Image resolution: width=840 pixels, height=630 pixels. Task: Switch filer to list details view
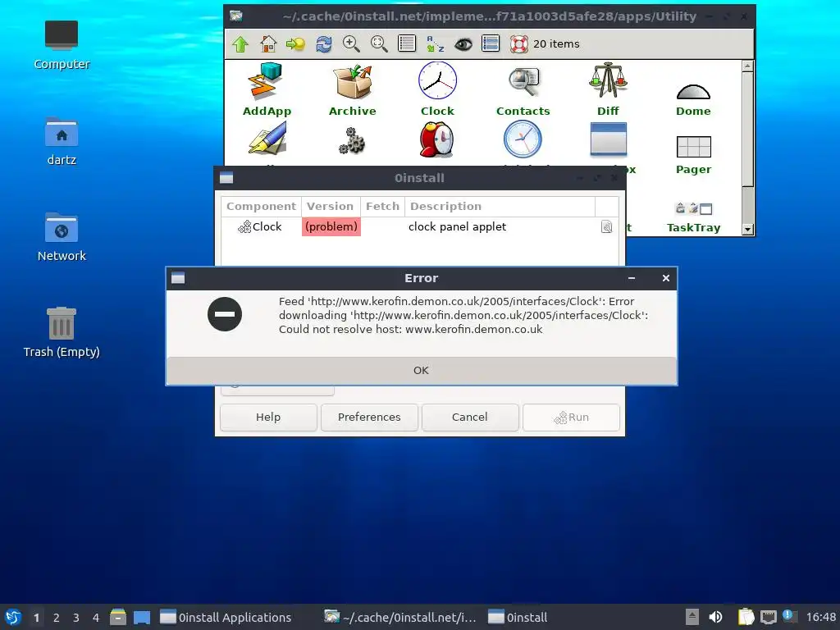pyautogui.click(x=407, y=44)
